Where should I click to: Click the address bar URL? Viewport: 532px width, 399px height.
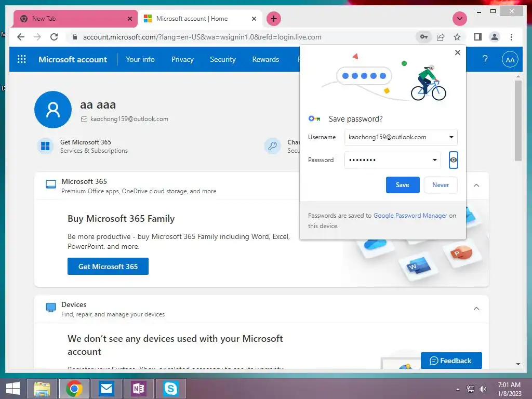[x=202, y=37]
